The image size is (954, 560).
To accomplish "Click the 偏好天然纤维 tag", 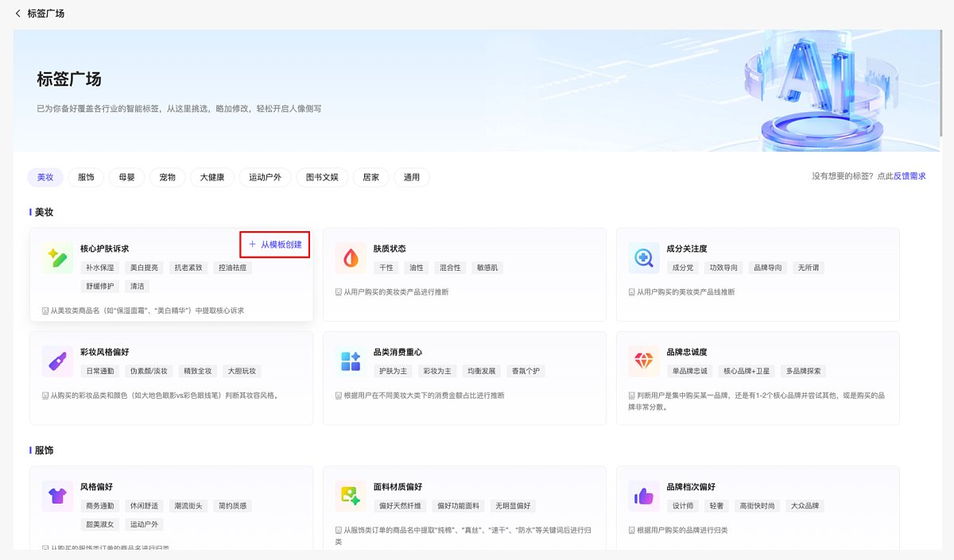I will [401, 506].
